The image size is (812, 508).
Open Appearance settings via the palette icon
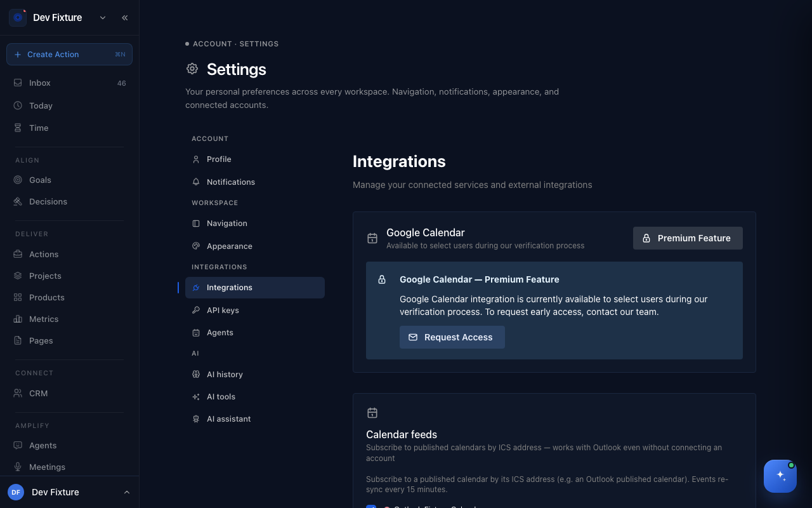[196, 246]
